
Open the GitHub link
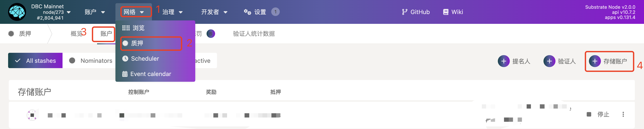tap(416, 12)
